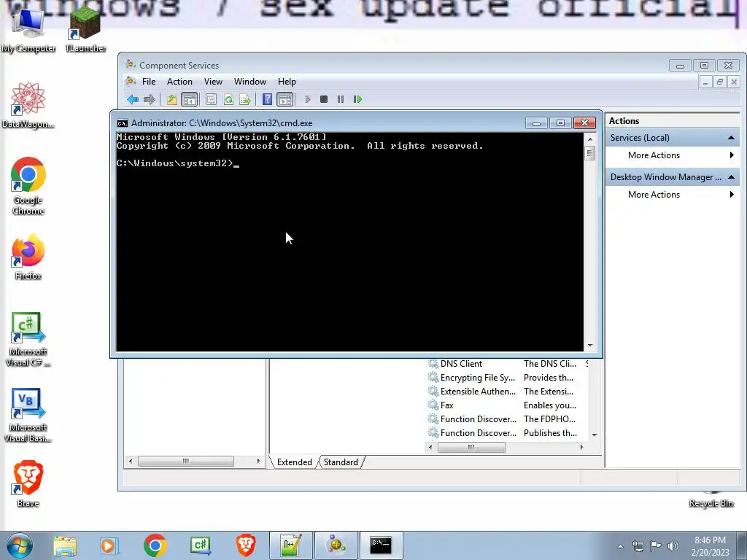Image resolution: width=747 pixels, height=560 pixels.
Task: Maximize the cmd.exe window
Action: pos(560,123)
